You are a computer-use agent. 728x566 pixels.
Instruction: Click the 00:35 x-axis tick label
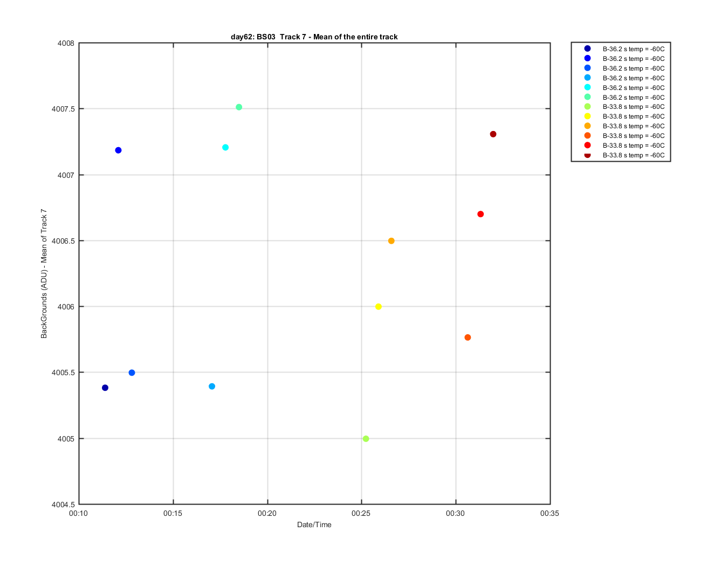(550, 513)
